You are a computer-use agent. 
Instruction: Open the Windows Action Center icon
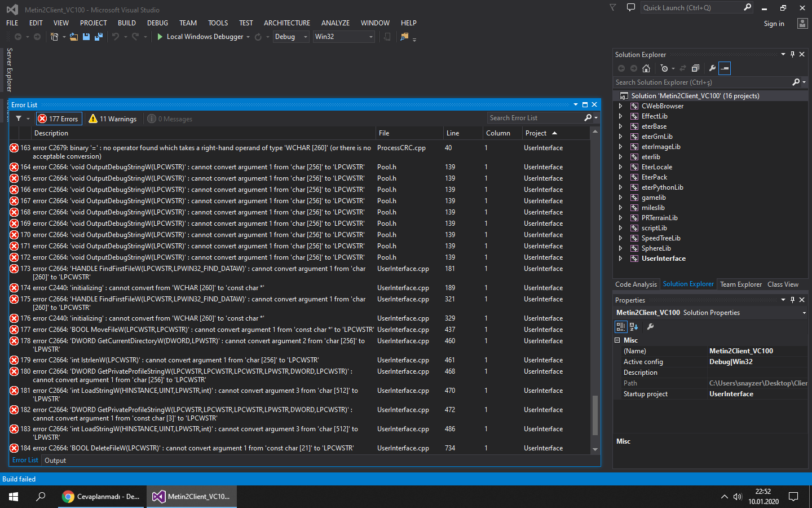pyautogui.click(x=793, y=497)
